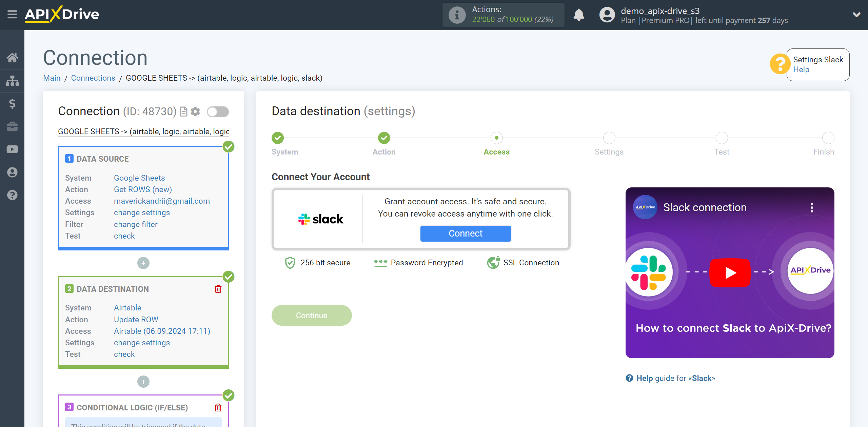The image size is (868, 427).
Task: Click the Connect button for Slack
Action: point(466,233)
